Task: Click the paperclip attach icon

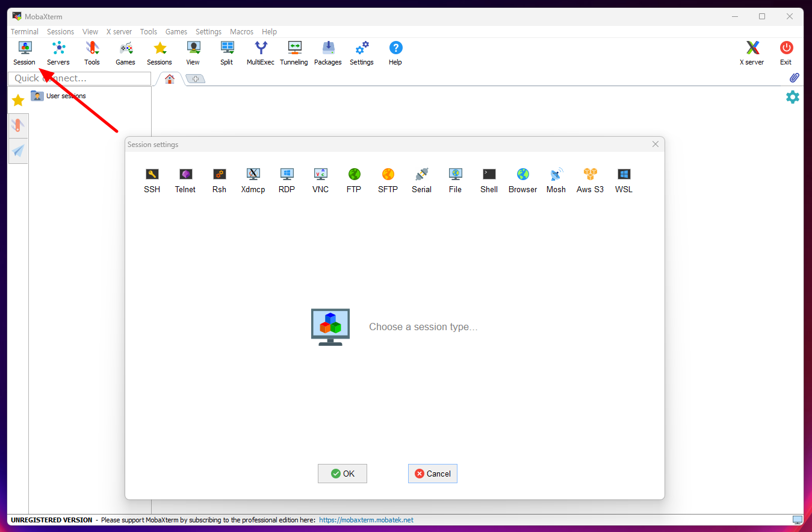Action: coord(794,78)
